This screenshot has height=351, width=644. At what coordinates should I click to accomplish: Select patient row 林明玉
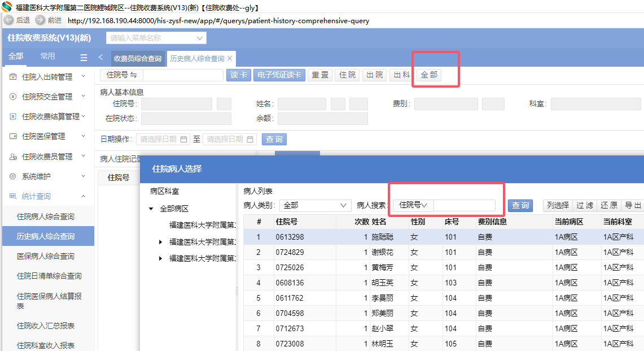point(444,344)
